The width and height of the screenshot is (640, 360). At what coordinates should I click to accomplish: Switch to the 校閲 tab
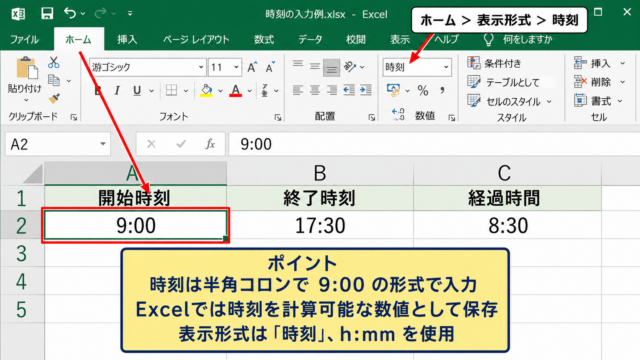coord(356,40)
